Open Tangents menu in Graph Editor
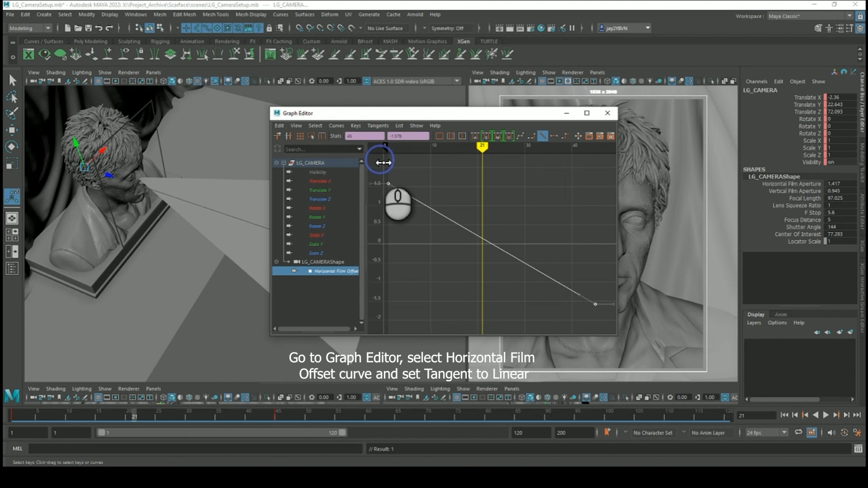This screenshot has height=488, width=868. 377,126
